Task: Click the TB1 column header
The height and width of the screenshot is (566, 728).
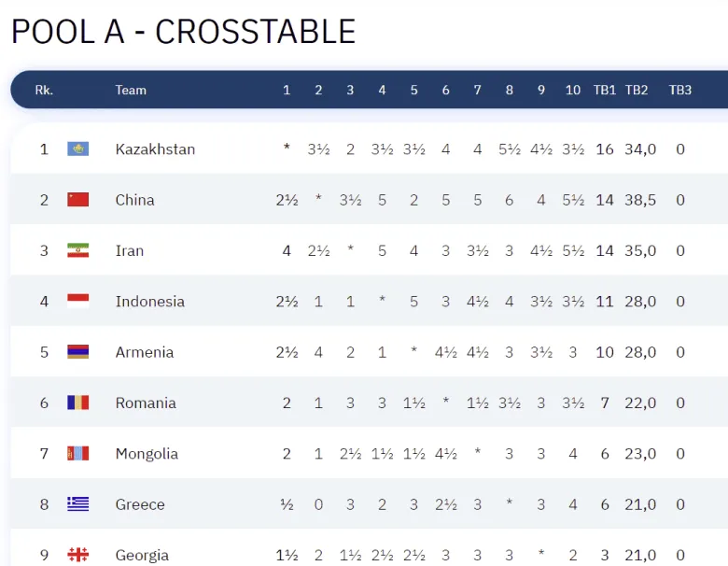Action: (605, 91)
